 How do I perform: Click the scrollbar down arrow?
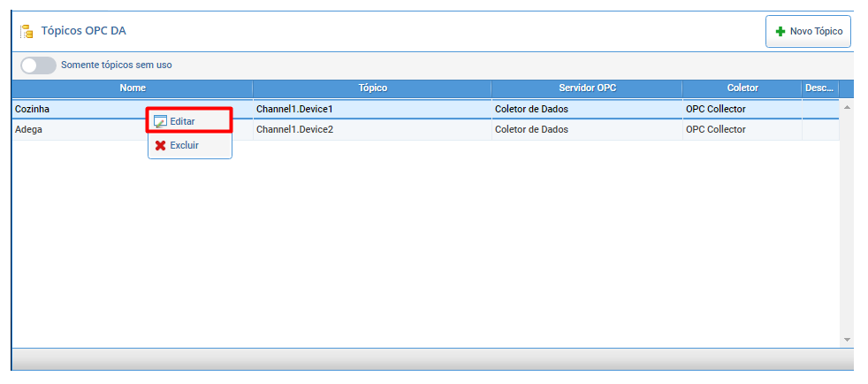(x=847, y=339)
